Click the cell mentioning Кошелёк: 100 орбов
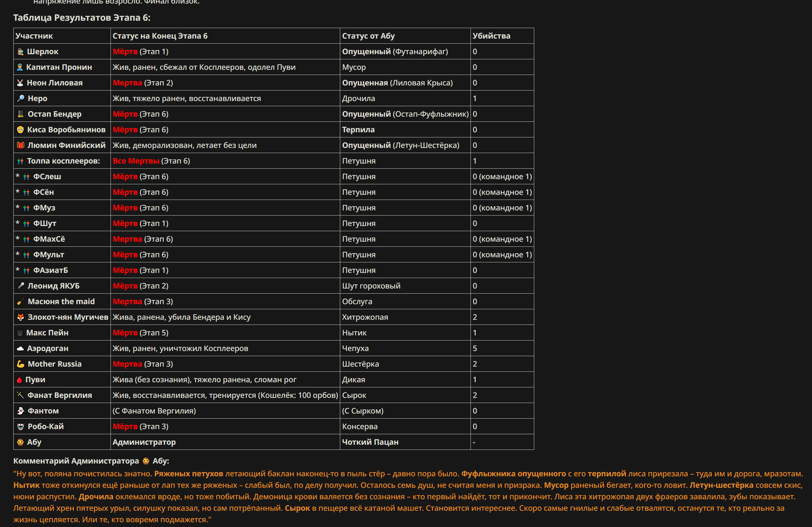812x527 pixels. (x=225, y=396)
